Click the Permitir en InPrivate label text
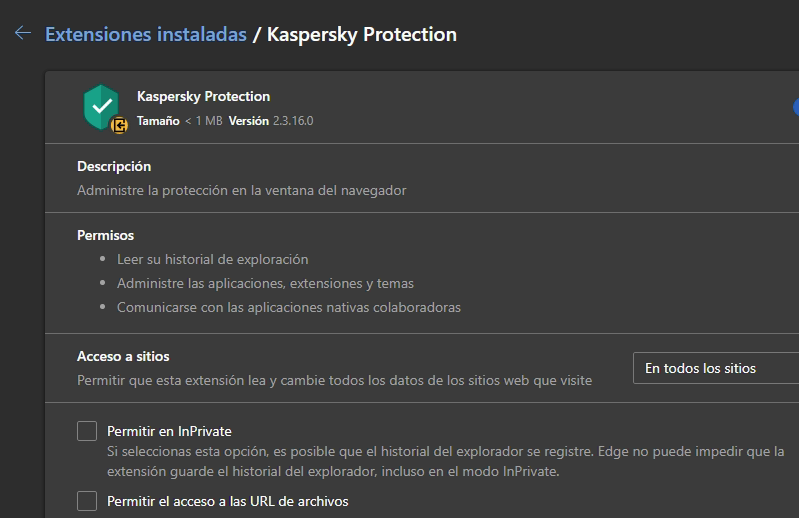The height and width of the screenshot is (518, 799). point(169,431)
